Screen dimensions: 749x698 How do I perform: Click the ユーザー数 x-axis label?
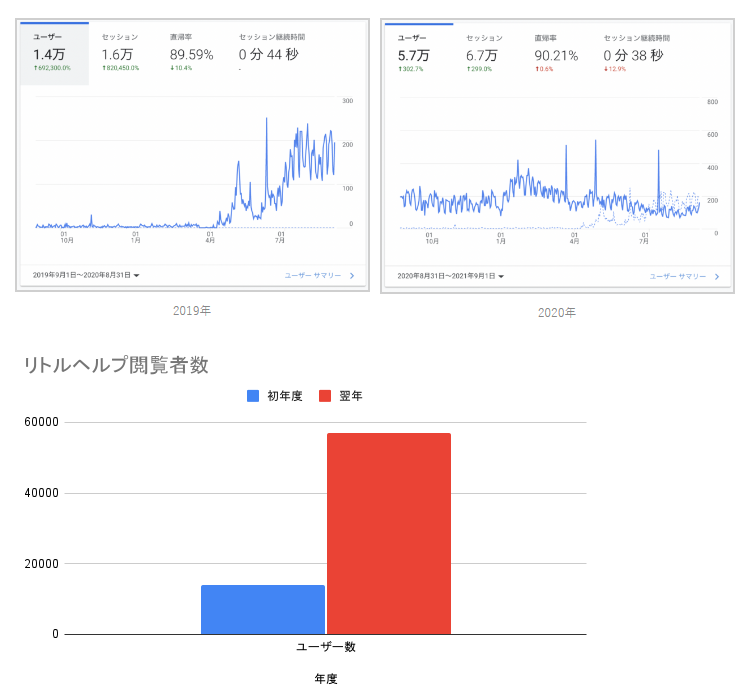pyautogui.click(x=326, y=647)
